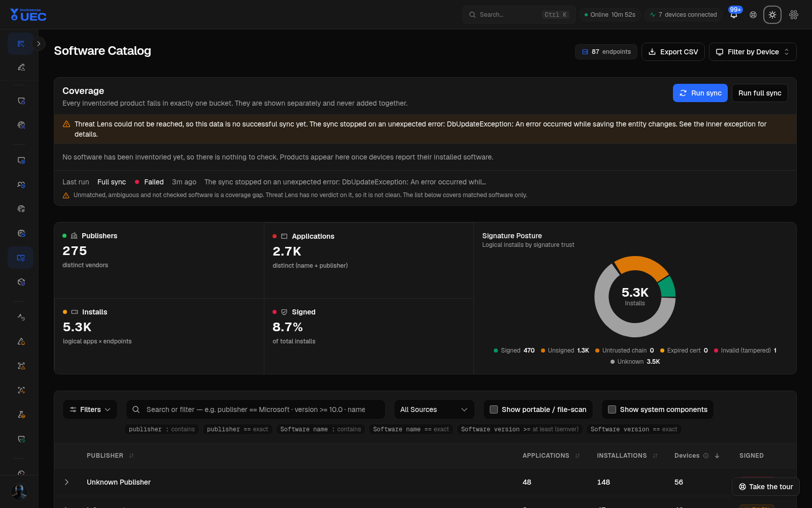The height and width of the screenshot is (508, 812).
Task: Open the chip-with-folder sidebar page
Action: click(21, 233)
